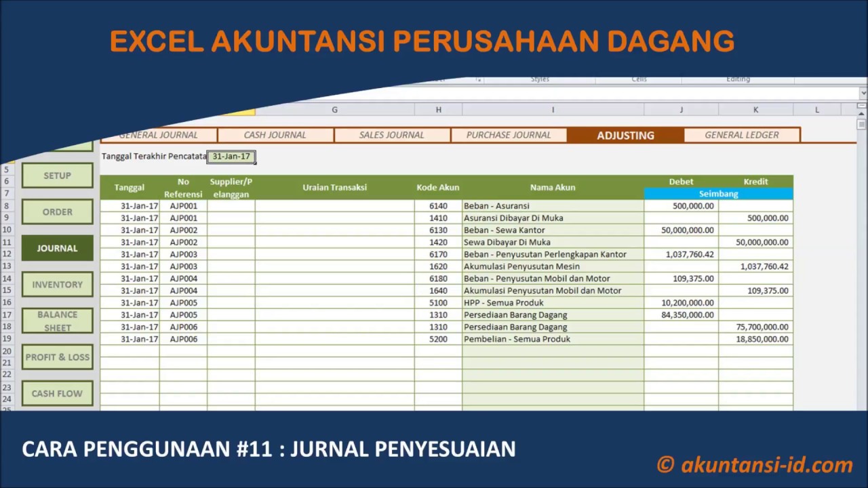Select the debit amount 500,000.00

681,206
